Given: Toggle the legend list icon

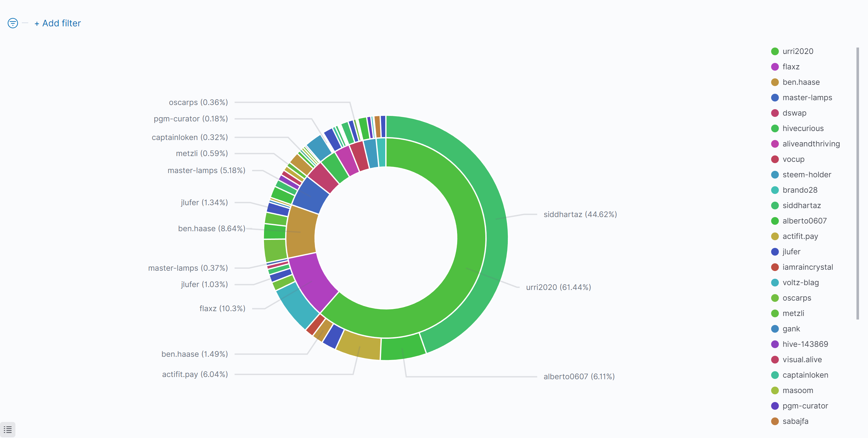Looking at the screenshot, I should [x=8, y=430].
